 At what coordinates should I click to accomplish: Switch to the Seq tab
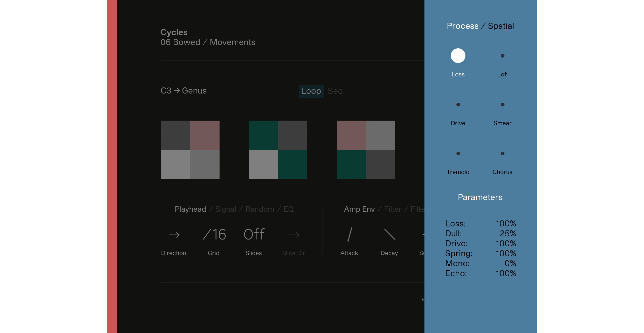click(335, 91)
